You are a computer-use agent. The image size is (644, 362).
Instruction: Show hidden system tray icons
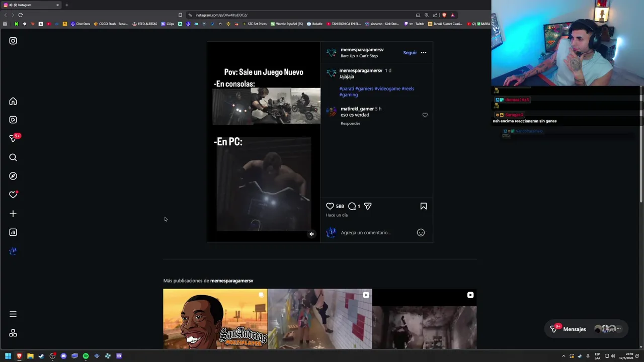[x=563, y=356]
